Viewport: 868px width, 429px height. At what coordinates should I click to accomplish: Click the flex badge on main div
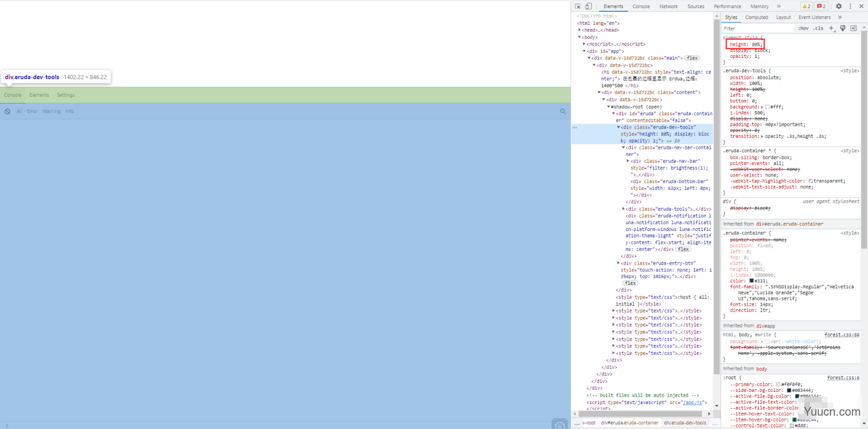pos(692,58)
